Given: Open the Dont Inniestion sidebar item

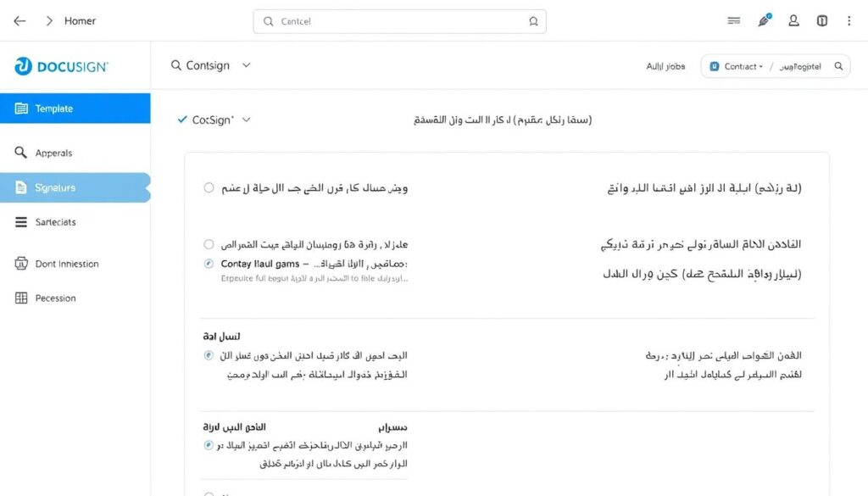Looking at the screenshot, I should [75, 264].
